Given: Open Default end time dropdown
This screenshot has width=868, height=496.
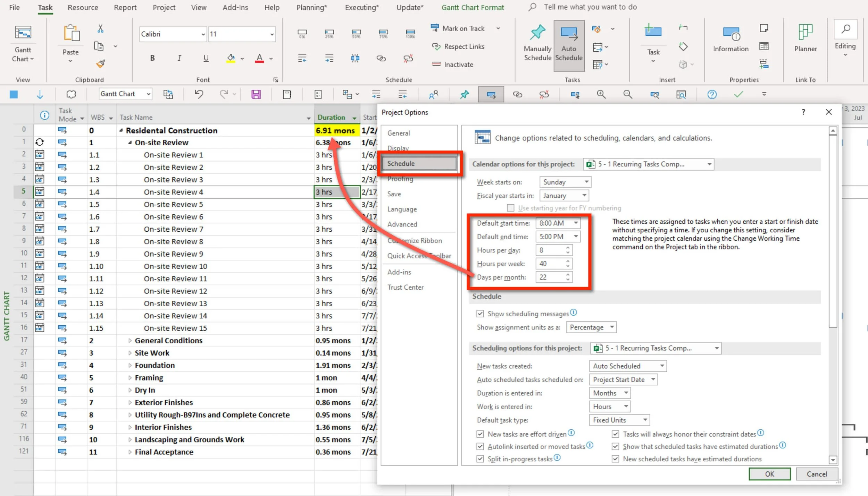Looking at the screenshot, I should pos(558,237).
